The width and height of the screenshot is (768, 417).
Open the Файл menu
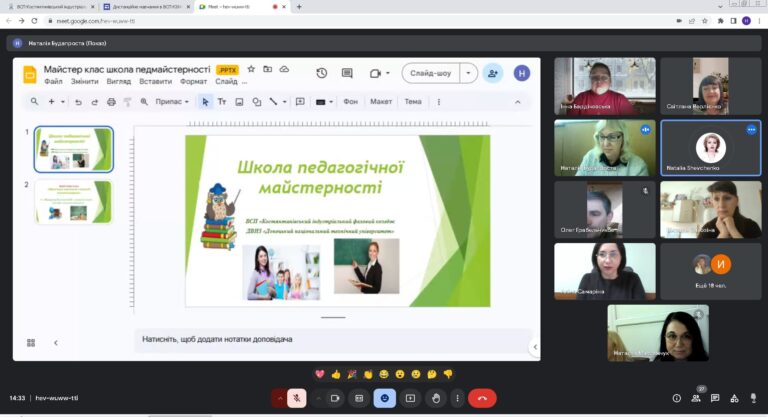(x=53, y=81)
